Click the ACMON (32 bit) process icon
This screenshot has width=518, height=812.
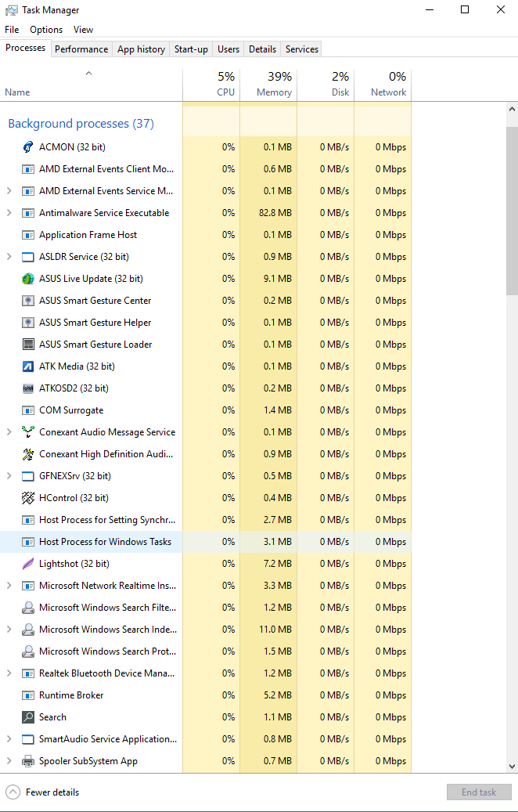[28, 147]
